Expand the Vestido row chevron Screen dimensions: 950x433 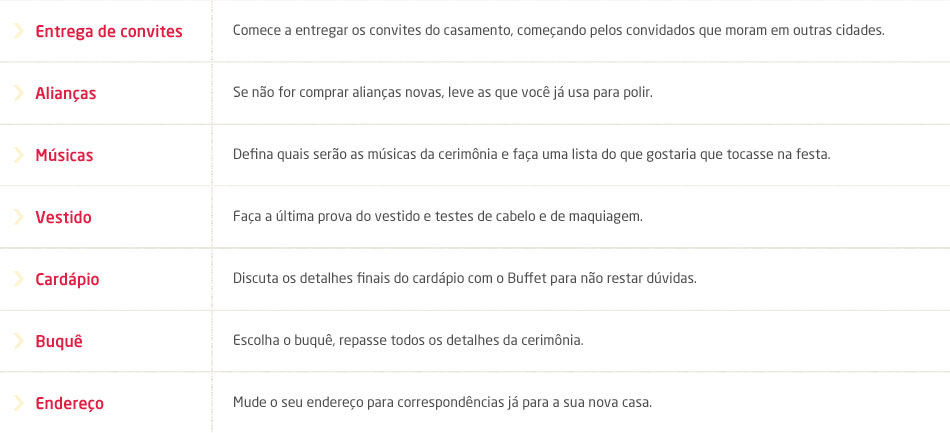19,217
